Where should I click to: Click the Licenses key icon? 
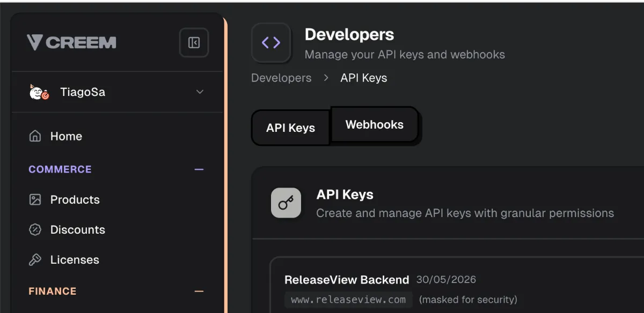(35, 260)
